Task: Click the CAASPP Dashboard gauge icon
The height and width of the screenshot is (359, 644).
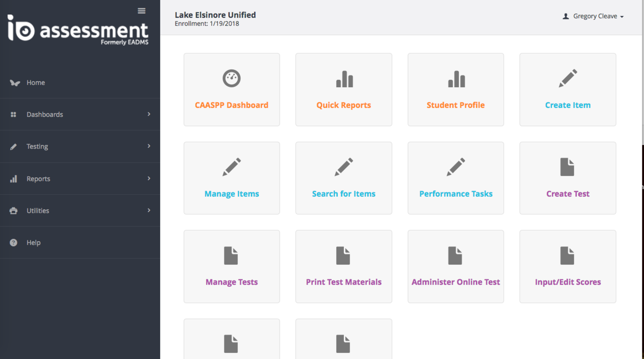Action: [x=231, y=78]
